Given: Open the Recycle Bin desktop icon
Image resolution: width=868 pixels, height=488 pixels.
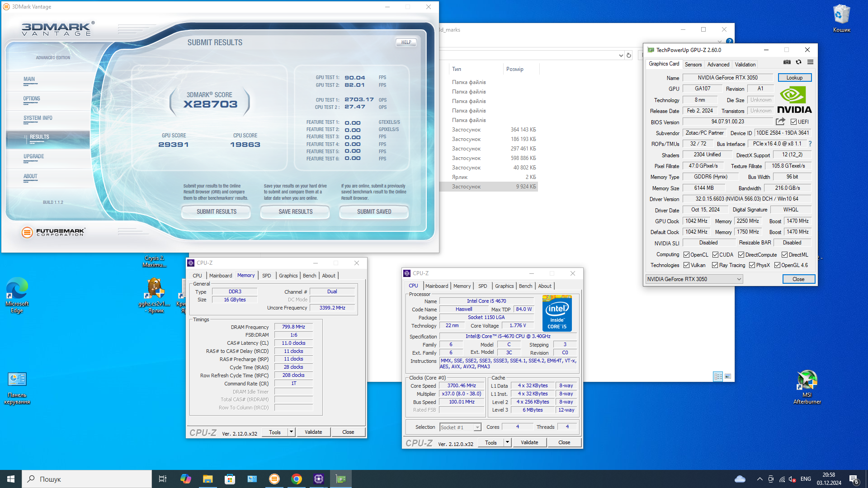Looking at the screenshot, I should 842,18.
